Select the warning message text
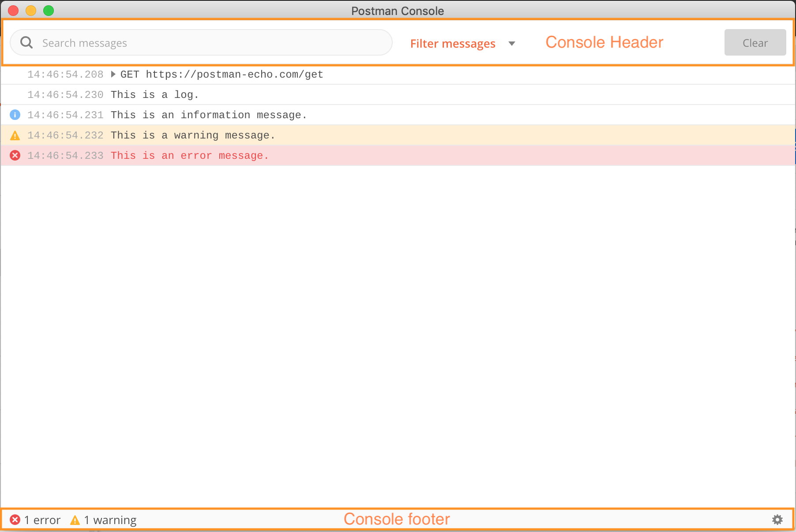 pyautogui.click(x=193, y=135)
